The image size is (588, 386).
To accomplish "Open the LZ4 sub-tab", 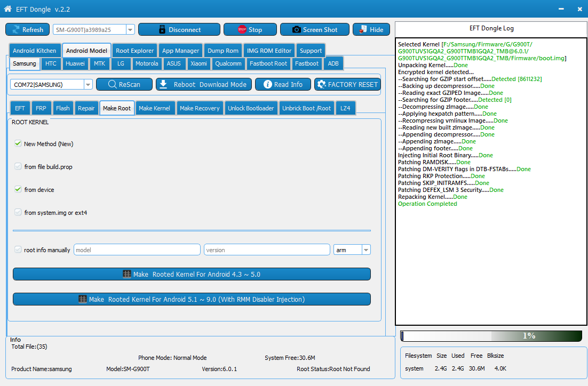I will click(345, 108).
